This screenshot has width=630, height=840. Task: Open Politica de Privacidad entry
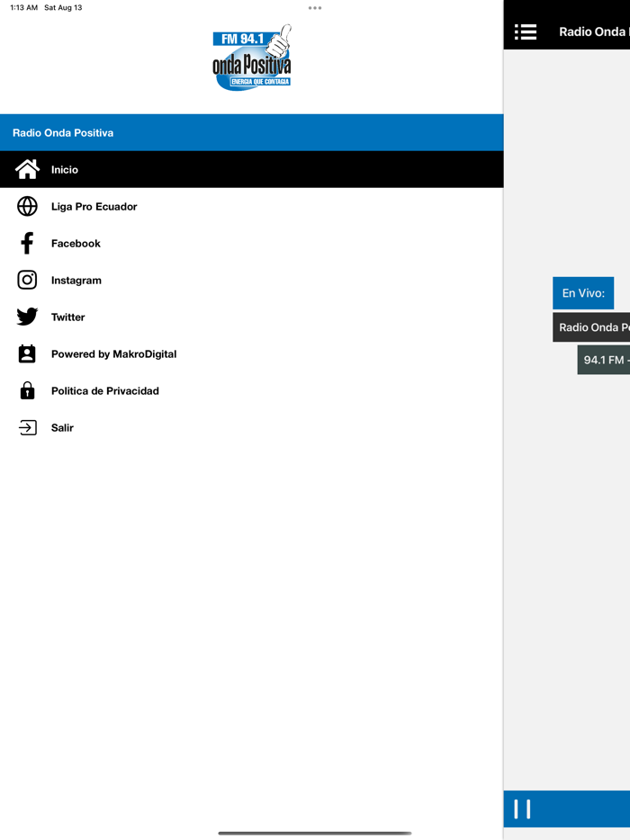[251, 390]
